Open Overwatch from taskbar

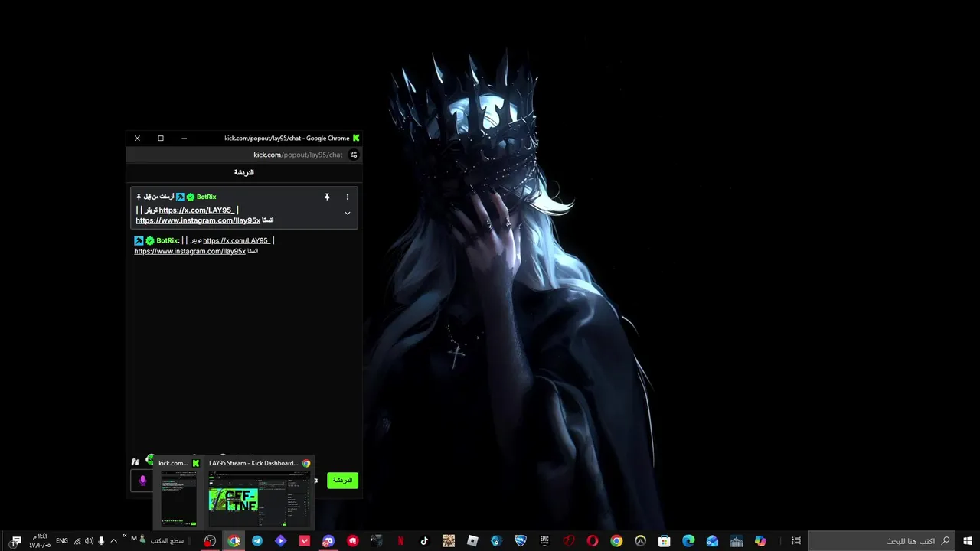pyautogui.click(x=640, y=541)
